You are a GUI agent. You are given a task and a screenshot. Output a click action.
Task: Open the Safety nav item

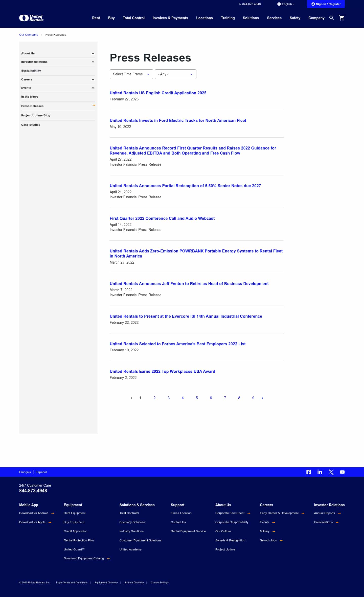click(x=295, y=18)
